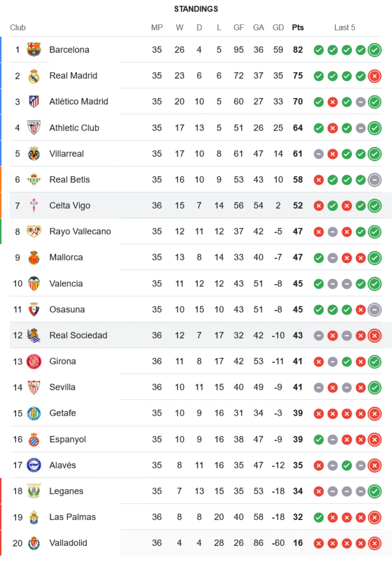Image resolution: width=392 pixels, height=561 pixels.
Task: Click the Atlético Madrid crest icon
Action: point(34,102)
